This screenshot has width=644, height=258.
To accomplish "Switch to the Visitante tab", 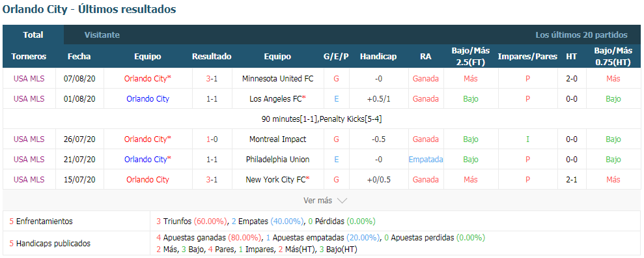I will (102, 35).
